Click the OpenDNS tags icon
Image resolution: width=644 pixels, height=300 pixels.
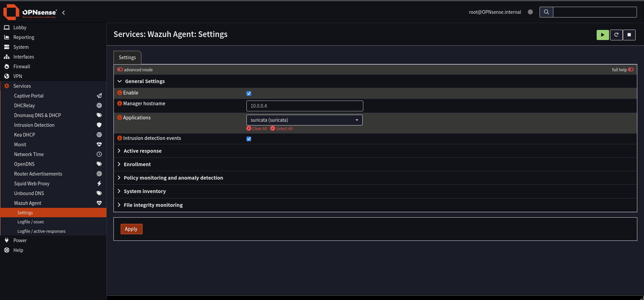(99, 164)
